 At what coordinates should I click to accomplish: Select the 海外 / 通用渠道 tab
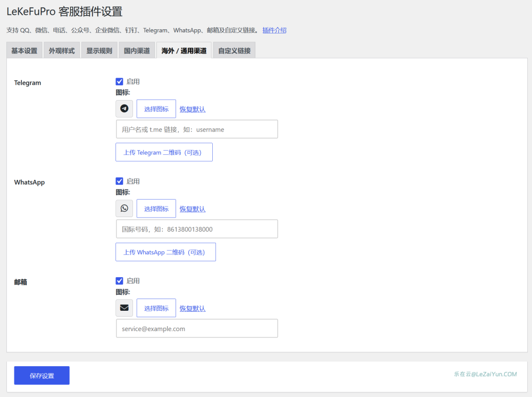tap(184, 51)
